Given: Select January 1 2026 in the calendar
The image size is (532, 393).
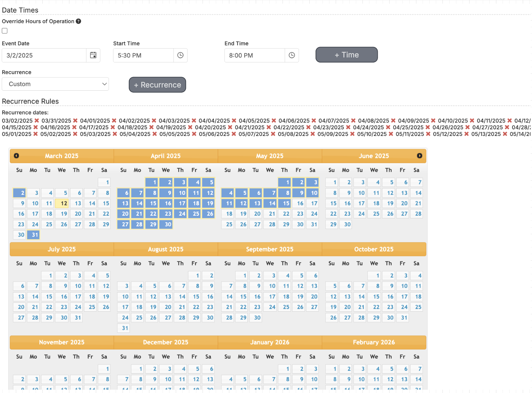Looking at the screenshot, I should (285, 369).
